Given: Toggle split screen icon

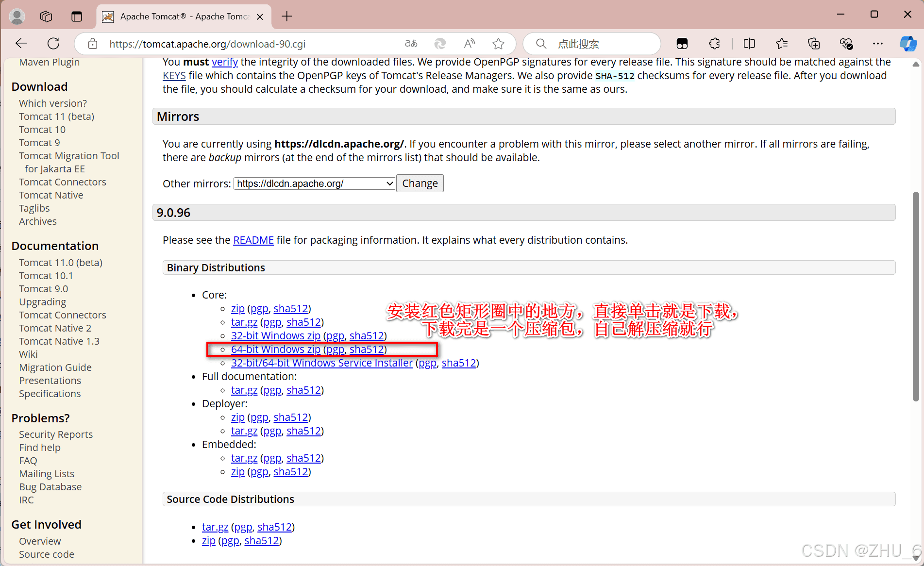Looking at the screenshot, I should [x=749, y=44].
